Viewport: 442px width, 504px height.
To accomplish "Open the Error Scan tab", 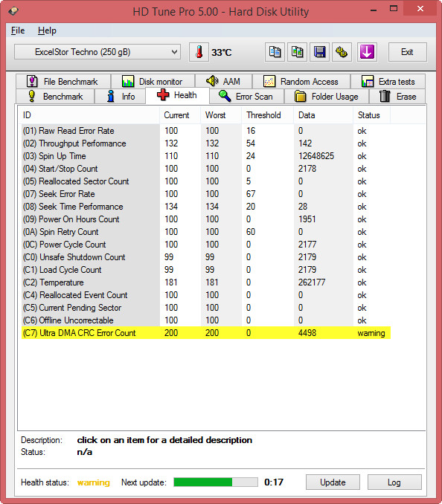I will 246,97.
